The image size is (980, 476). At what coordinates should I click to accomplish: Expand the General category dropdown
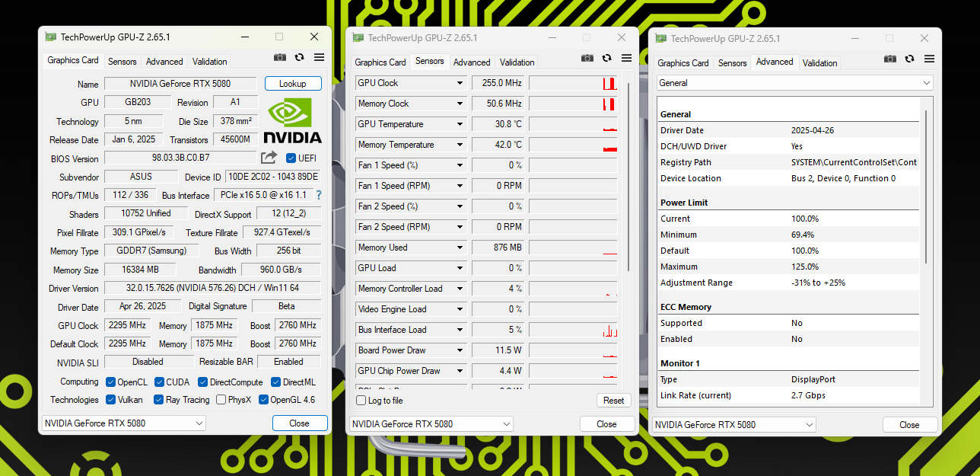point(795,83)
